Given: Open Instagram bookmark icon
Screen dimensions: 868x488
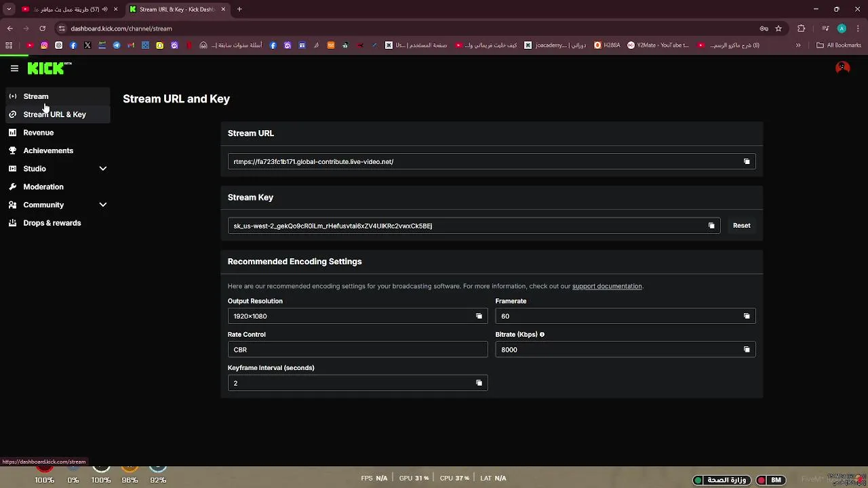Looking at the screenshot, I should (x=44, y=45).
